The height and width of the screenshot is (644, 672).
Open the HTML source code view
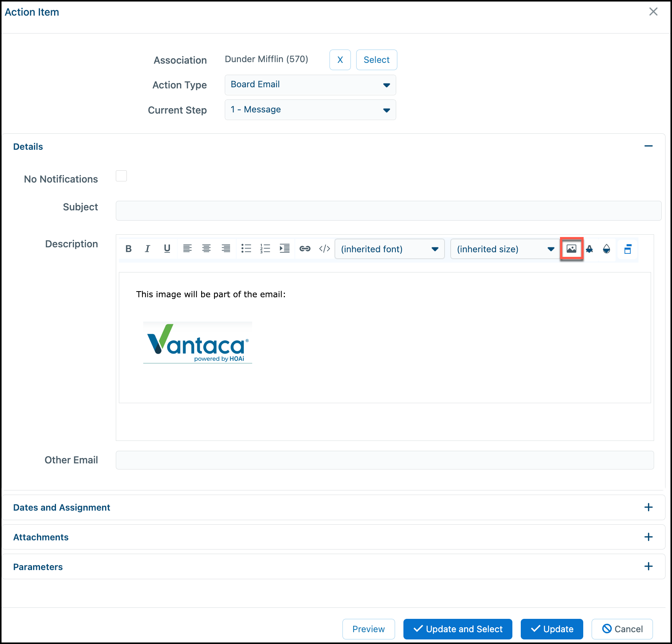(x=325, y=249)
